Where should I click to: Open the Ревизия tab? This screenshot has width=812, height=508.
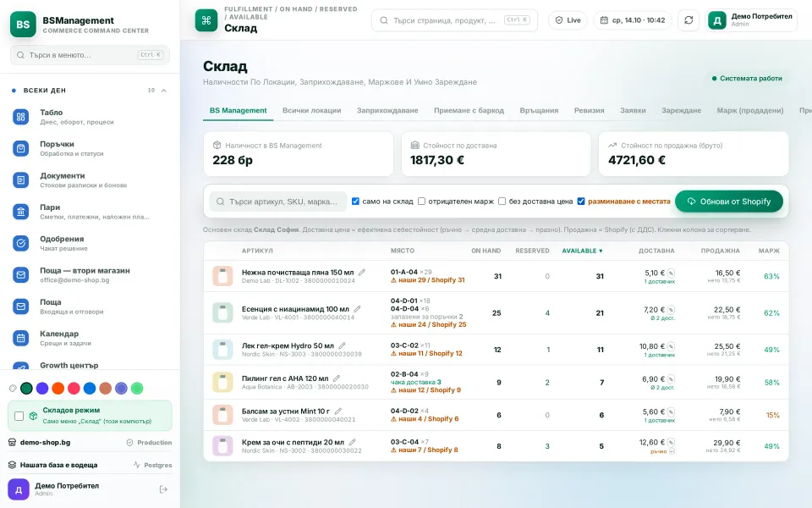point(589,110)
